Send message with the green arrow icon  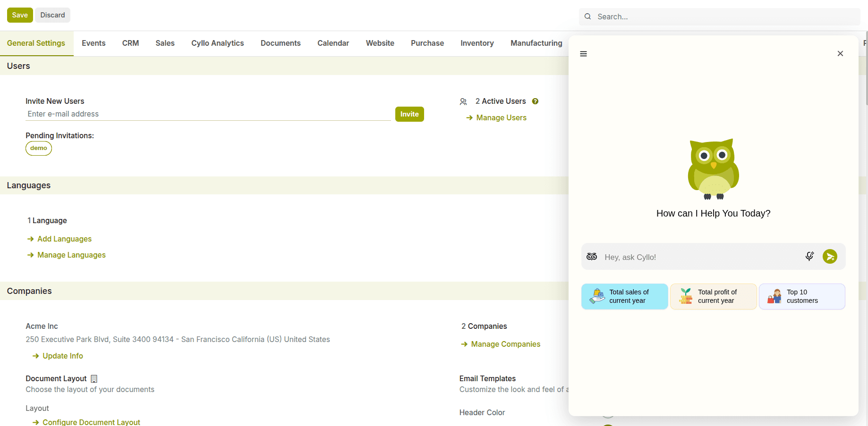[x=830, y=257]
